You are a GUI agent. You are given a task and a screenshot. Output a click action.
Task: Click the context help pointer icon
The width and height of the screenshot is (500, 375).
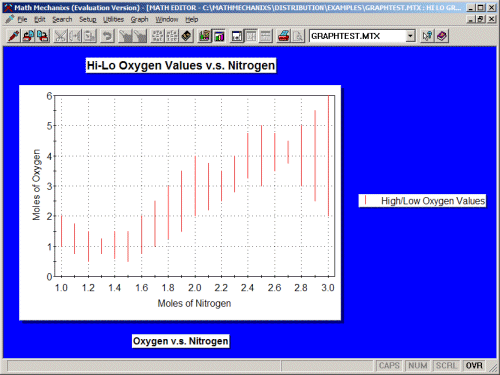pos(427,36)
